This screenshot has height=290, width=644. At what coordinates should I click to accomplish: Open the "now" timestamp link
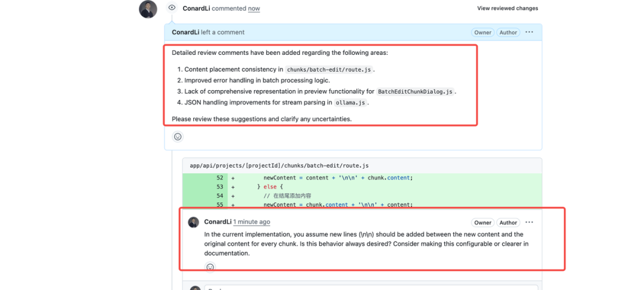click(254, 9)
